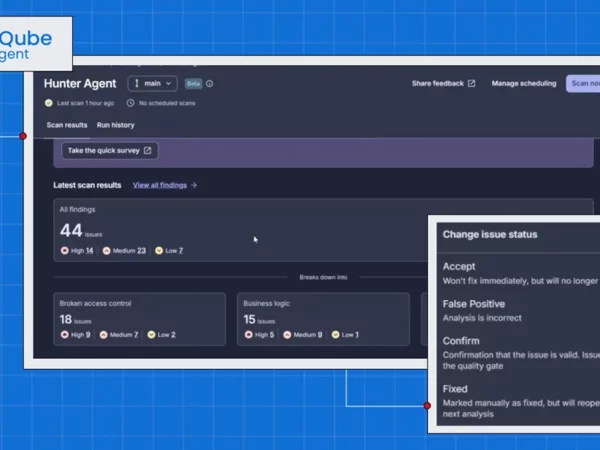Click the Beta info circle icon
The height and width of the screenshot is (450, 600).
[x=209, y=83]
